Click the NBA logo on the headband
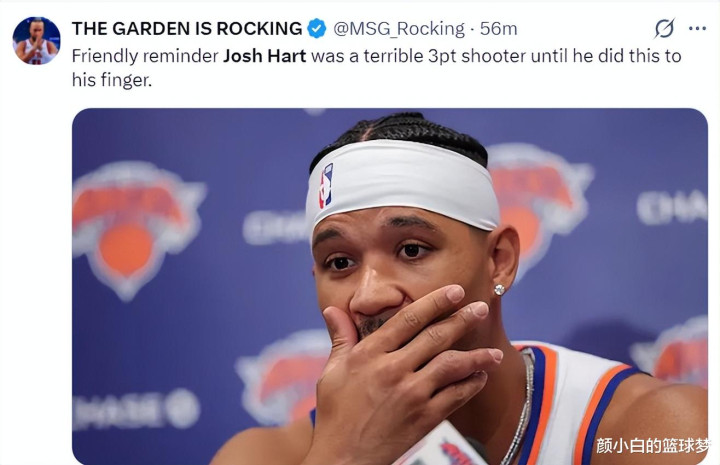Viewport: 720px width, 465px height. [x=326, y=186]
